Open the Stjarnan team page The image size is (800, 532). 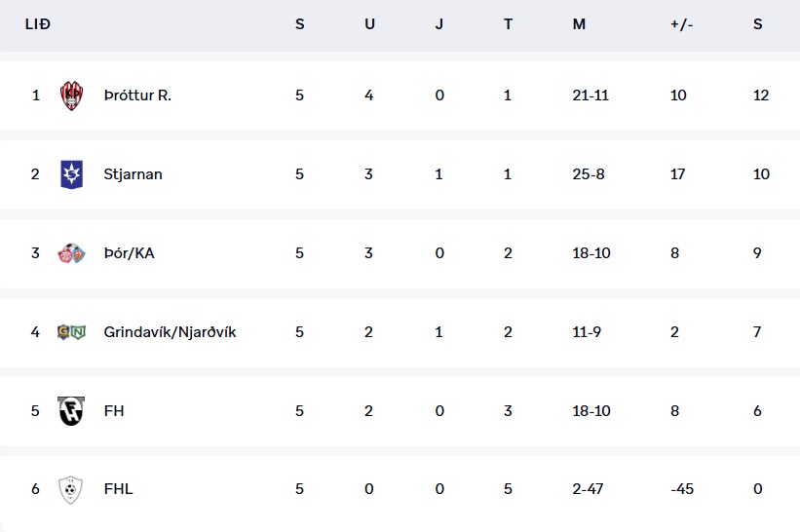pos(133,174)
